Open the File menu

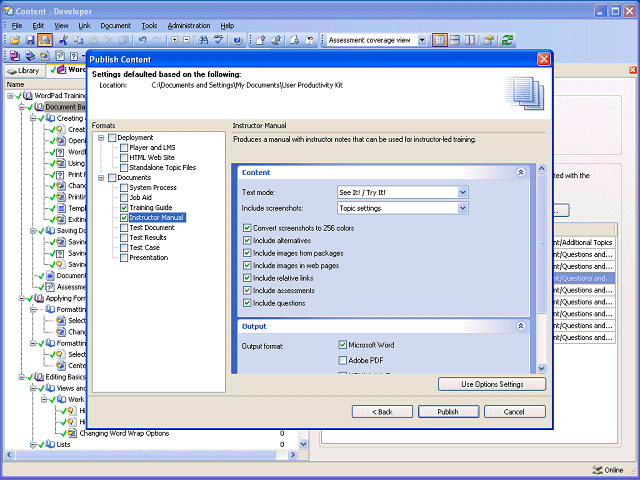click(17, 26)
